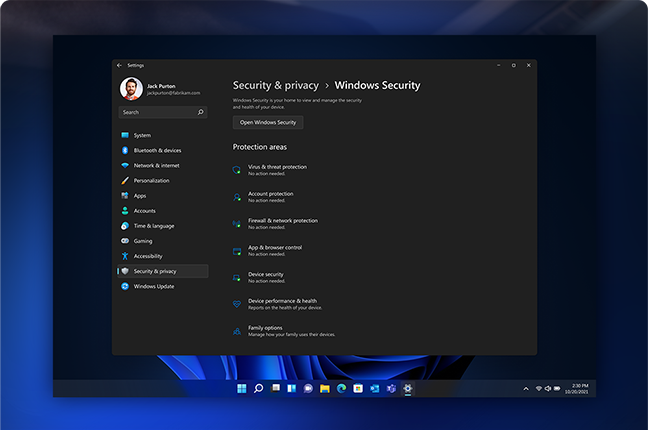Launch File Explorer from taskbar
This screenshot has height=430, width=648.
(x=325, y=389)
